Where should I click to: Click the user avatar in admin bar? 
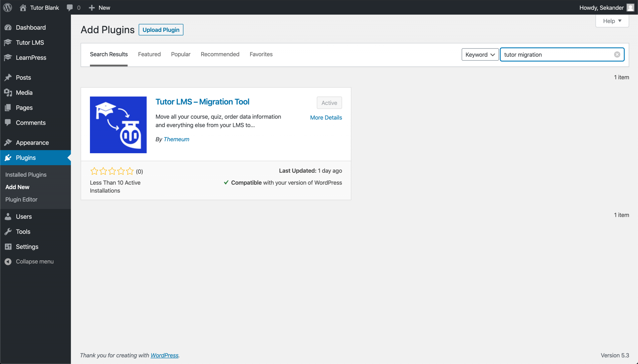[630, 7]
